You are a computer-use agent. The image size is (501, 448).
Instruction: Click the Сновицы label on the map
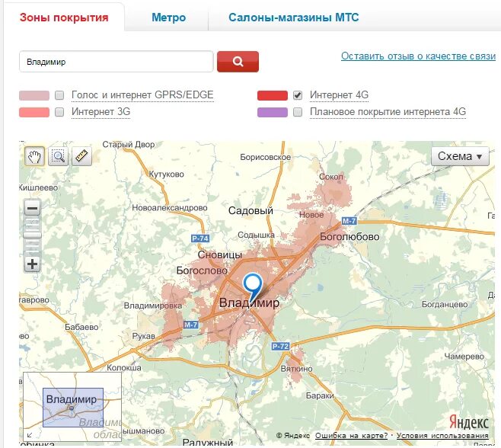(x=220, y=255)
